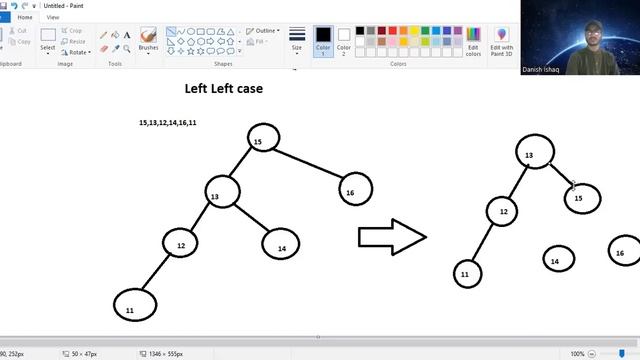
Task: Select the Text tool
Action: coord(127,36)
